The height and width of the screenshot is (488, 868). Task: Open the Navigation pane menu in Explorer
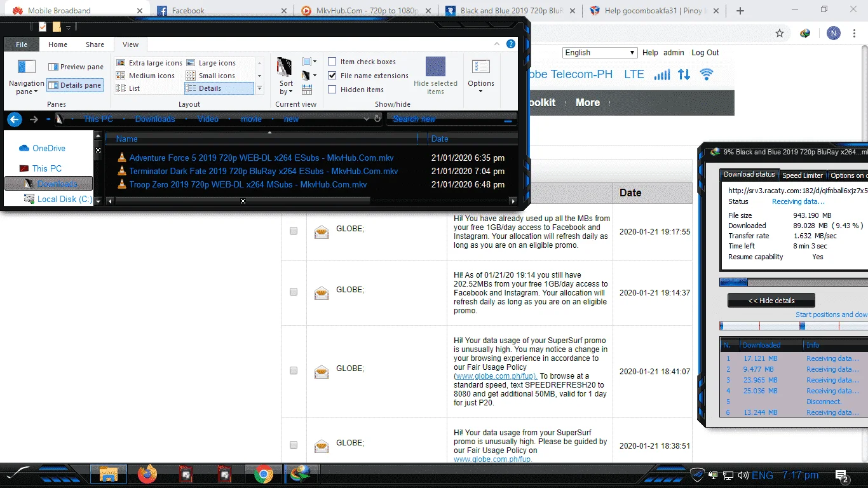27,77
